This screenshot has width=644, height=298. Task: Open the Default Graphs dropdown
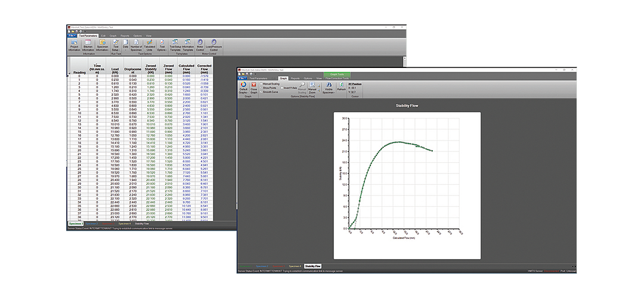pos(243,88)
